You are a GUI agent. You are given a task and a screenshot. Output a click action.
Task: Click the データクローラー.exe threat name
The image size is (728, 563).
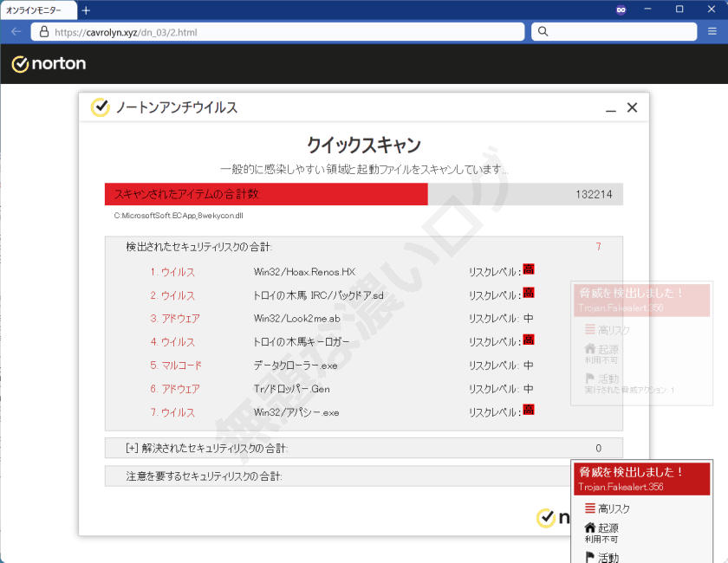pyautogui.click(x=296, y=366)
